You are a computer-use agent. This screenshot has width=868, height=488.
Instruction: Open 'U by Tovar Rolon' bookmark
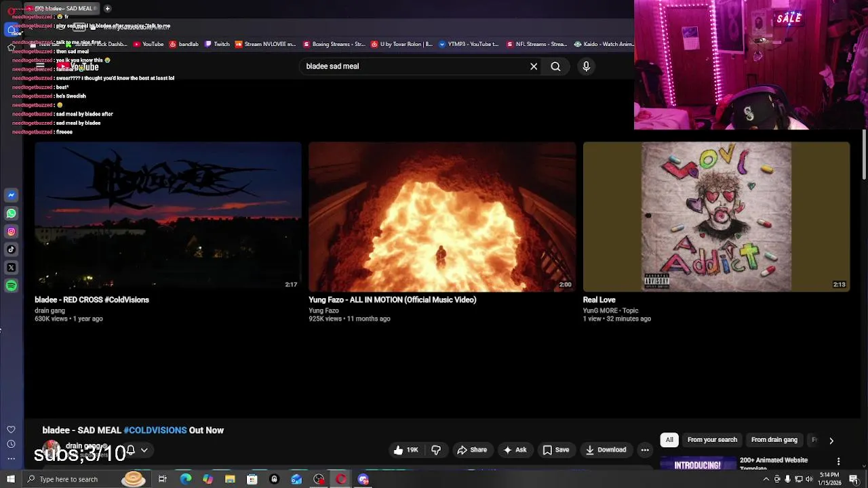[x=401, y=44]
